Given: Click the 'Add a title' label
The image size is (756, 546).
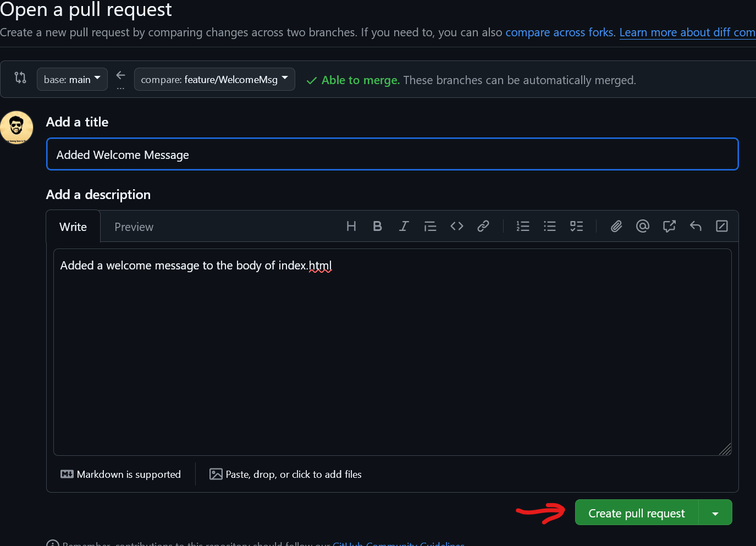Looking at the screenshot, I should coord(77,122).
